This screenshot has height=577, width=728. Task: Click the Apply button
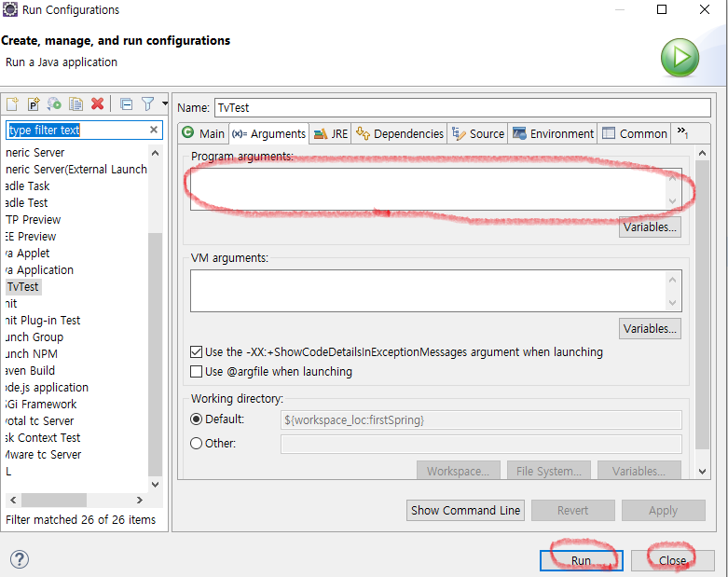point(664,510)
